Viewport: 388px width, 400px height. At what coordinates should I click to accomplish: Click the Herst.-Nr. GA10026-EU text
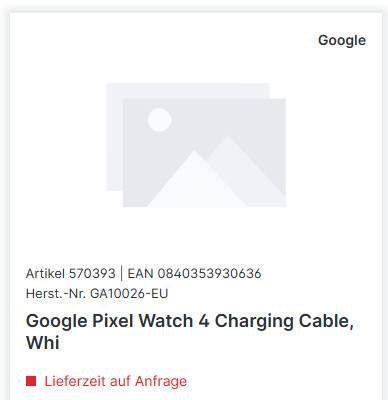click(x=97, y=294)
